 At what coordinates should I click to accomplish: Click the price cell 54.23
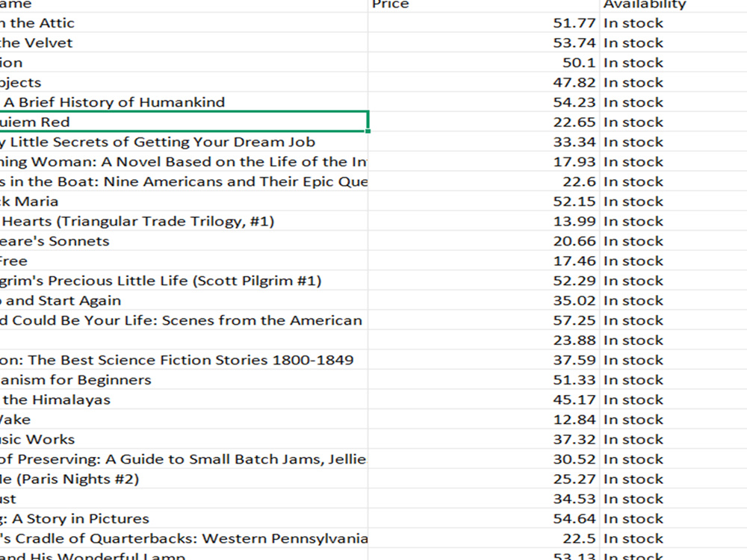point(483,102)
